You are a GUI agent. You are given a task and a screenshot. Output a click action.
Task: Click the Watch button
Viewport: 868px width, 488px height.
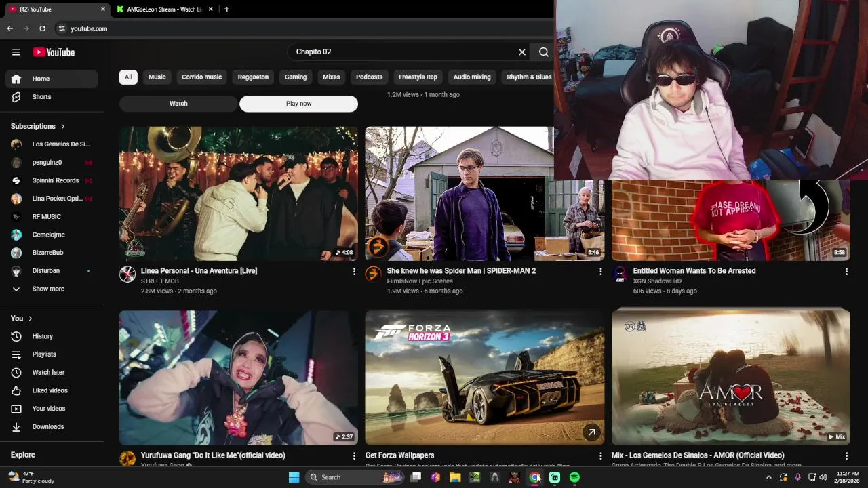(178, 104)
